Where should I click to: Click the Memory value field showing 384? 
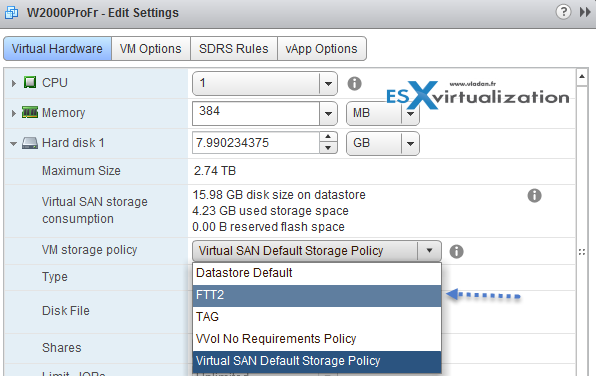coord(256,113)
